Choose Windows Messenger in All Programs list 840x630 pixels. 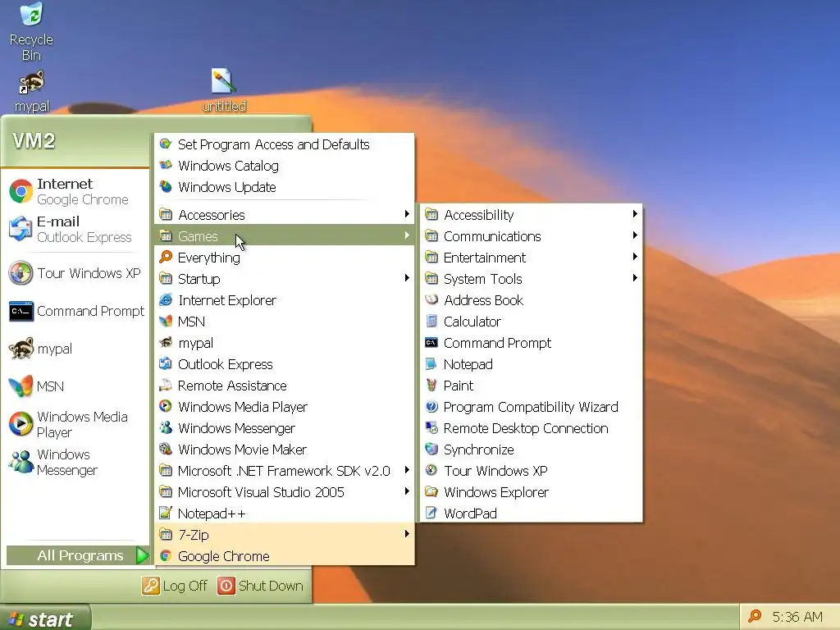click(x=285, y=428)
